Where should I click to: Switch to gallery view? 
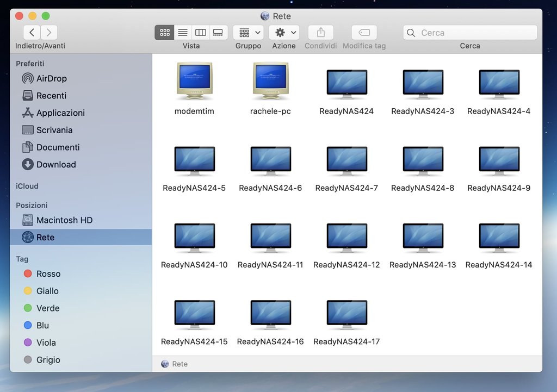click(218, 33)
